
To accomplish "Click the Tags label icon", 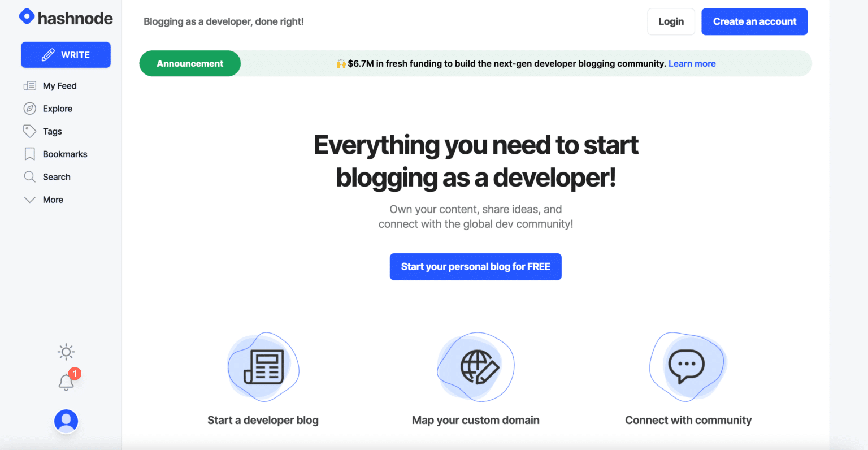I will click(30, 131).
